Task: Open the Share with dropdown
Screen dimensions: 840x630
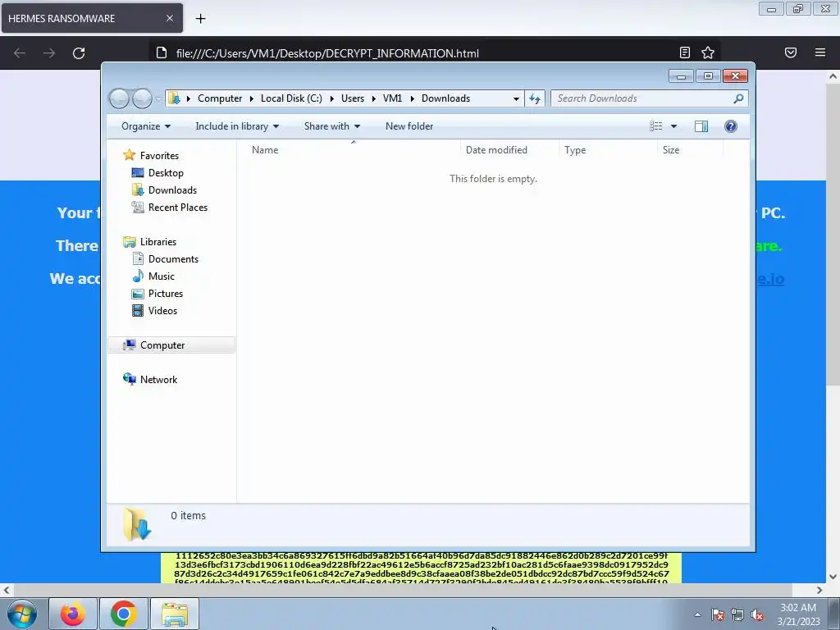Action: [332, 126]
